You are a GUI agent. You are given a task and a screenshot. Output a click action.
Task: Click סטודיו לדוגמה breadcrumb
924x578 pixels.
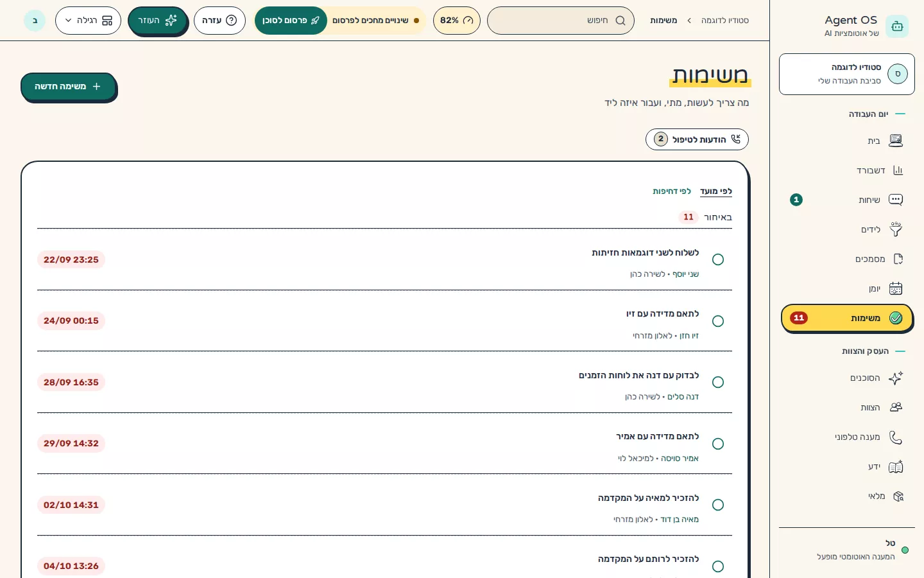[x=725, y=21]
